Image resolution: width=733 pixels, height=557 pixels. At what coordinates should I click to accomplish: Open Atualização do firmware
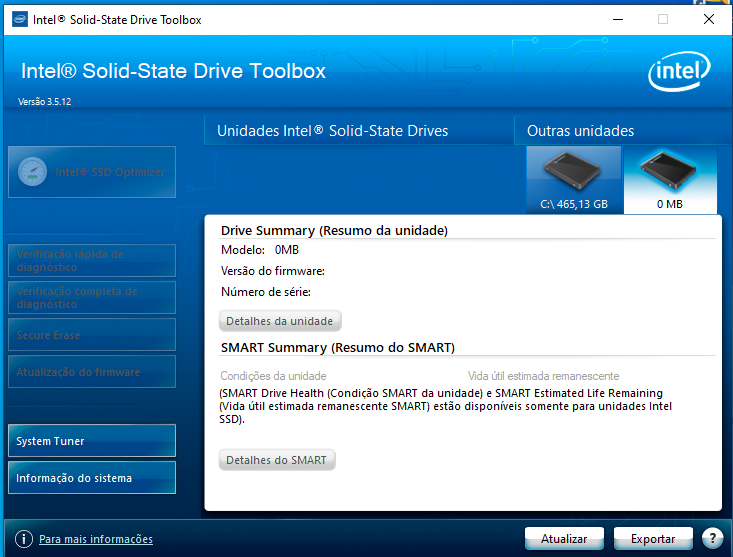(x=92, y=371)
